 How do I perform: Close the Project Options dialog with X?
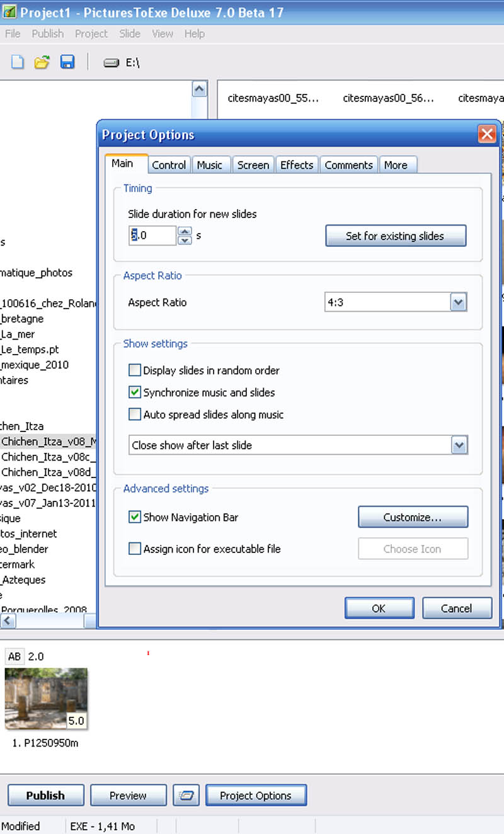[486, 134]
